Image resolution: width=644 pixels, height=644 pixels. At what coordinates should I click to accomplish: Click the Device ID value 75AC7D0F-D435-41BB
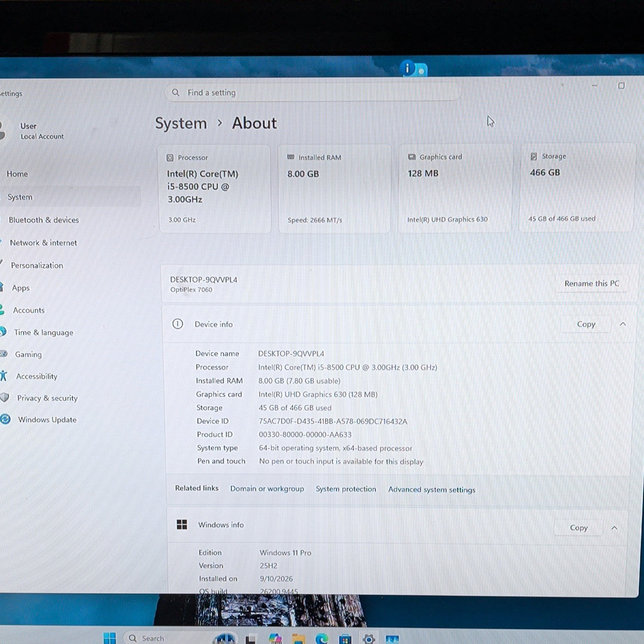coord(333,421)
